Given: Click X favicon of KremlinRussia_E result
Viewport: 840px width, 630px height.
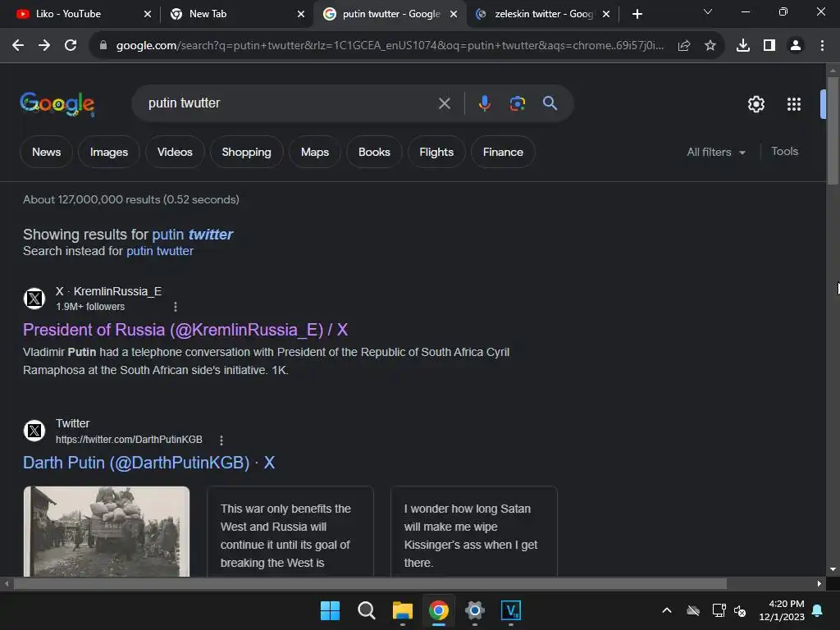Looking at the screenshot, I should tap(34, 299).
